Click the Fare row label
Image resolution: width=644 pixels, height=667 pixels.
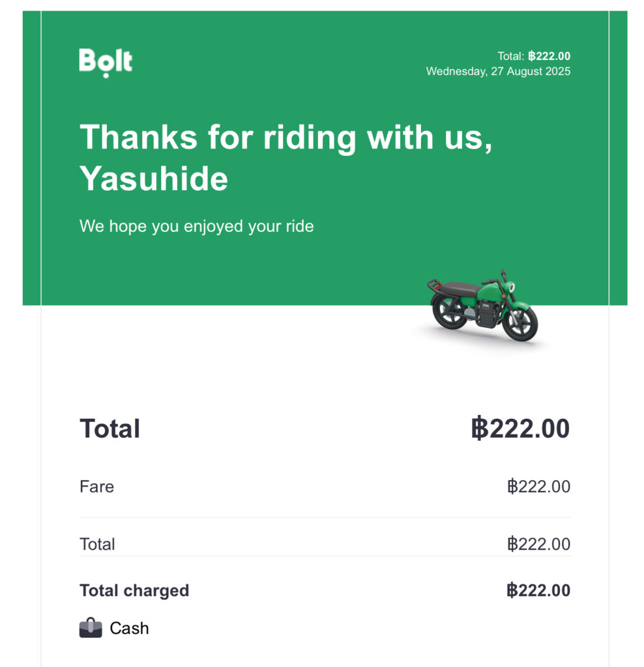[x=96, y=487]
